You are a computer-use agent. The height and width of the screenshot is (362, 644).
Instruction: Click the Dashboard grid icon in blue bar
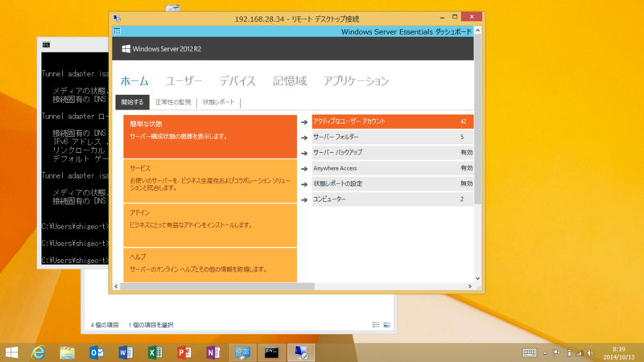(117, 31)
